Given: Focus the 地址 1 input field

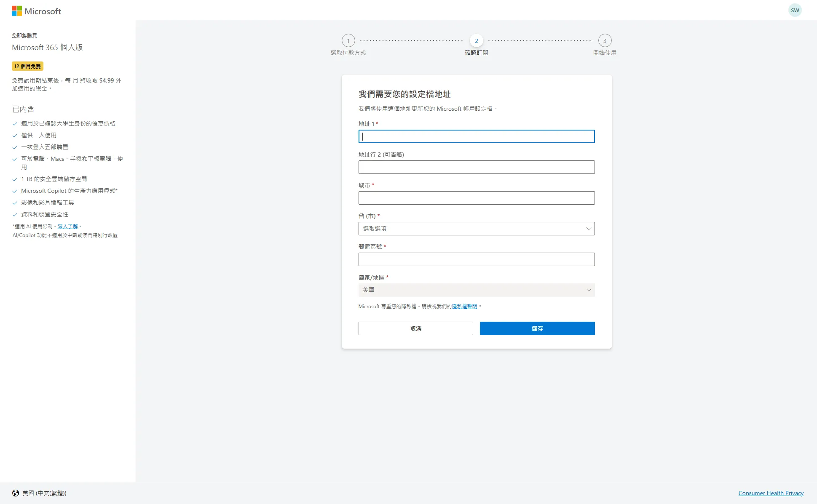Looking at the screenshot, I should pyautogui.click(x=476, y=136).
